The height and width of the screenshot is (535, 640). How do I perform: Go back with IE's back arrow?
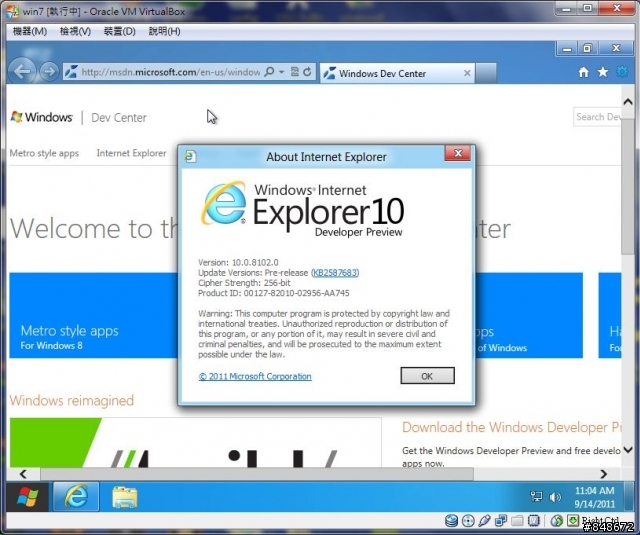pyautogui.click(x=22, y=71)
